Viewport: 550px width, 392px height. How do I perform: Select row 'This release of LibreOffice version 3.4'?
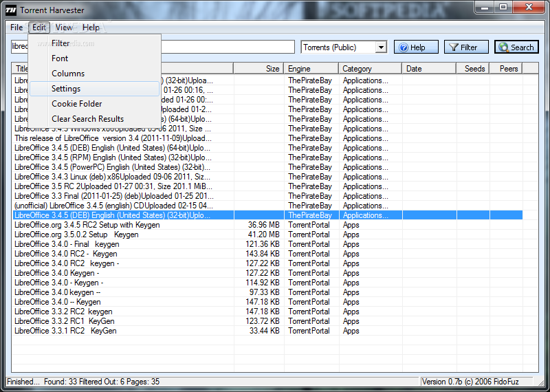[x=267, y=138]
